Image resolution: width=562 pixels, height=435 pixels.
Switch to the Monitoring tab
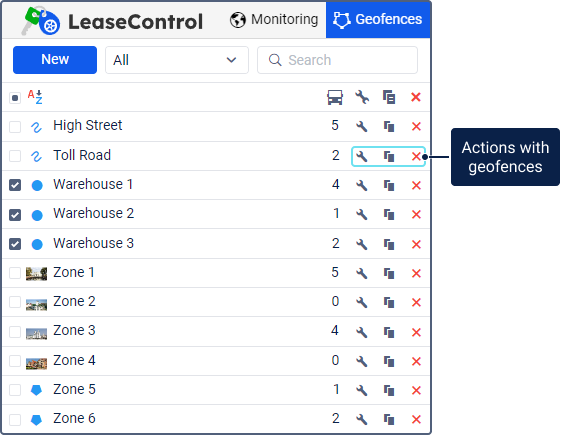[274, 20]
